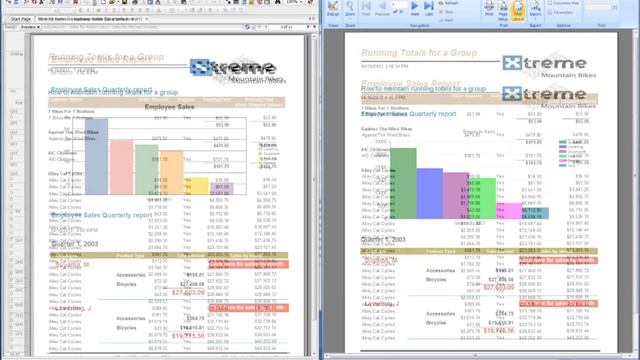
Task: Click 'Employee Sales Quarterly report' above 'Quarter 1, 2003' in left report
Action: (x=101, y=215)
